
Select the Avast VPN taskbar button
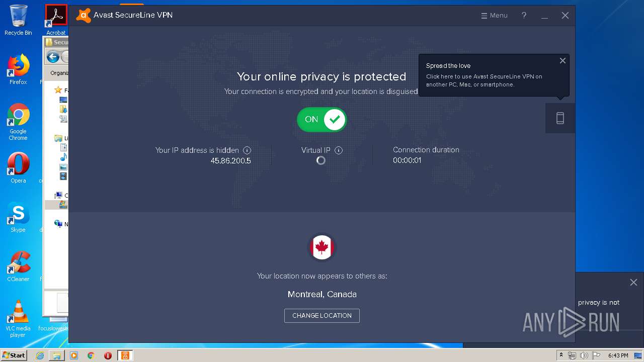click(125, 355)
